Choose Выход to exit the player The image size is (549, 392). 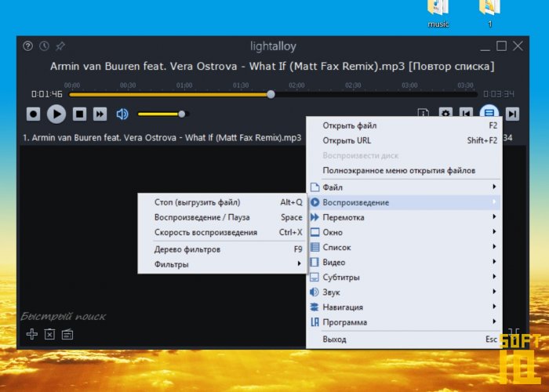[404, 339]
